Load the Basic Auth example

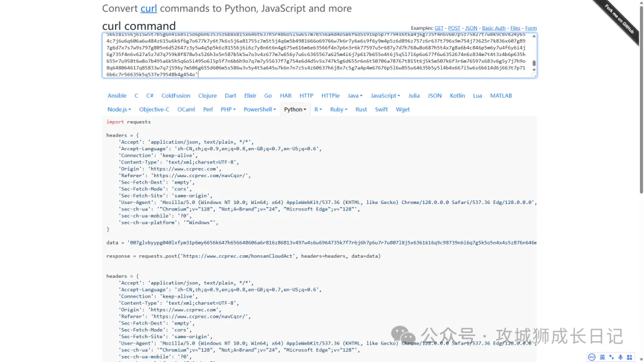494,28
